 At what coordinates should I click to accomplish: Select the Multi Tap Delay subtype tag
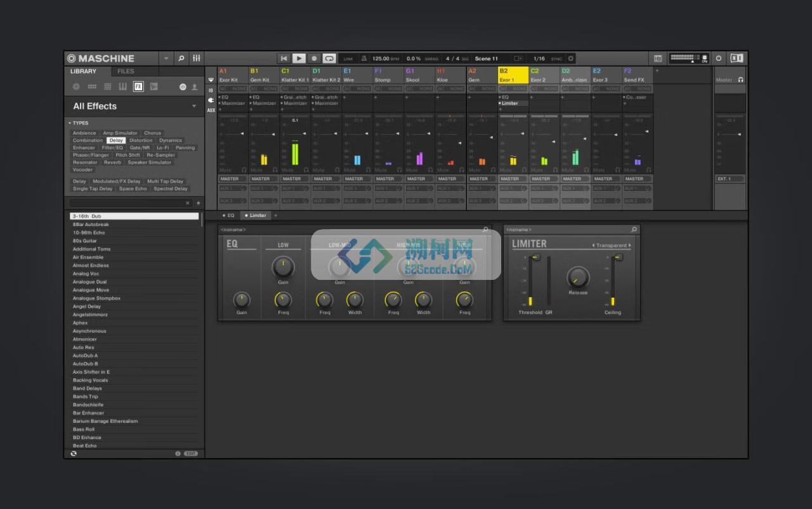165,182
